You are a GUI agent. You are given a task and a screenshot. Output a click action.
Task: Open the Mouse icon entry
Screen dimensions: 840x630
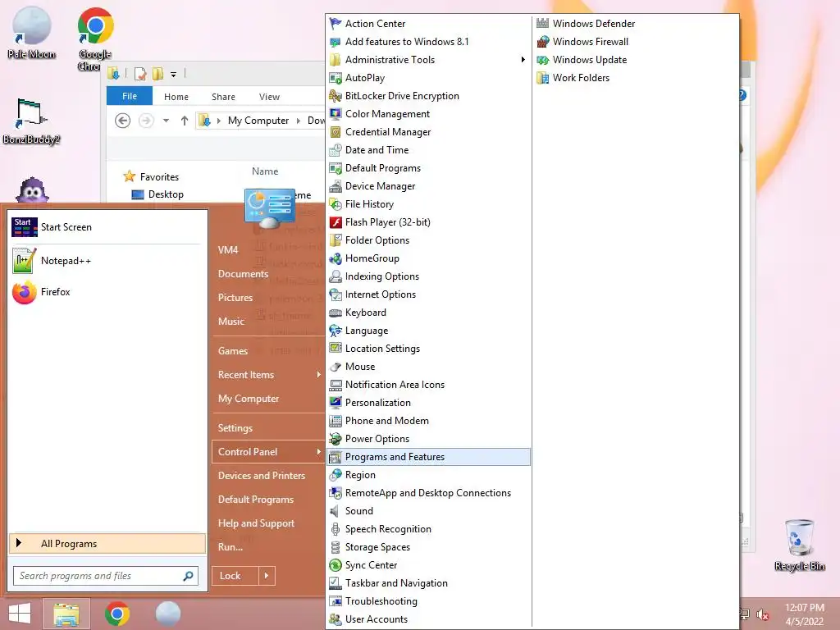[336, 367]
